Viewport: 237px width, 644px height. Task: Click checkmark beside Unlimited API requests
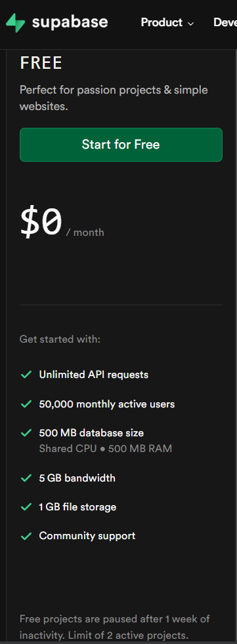pyautogui.click(x=26, y=375)
